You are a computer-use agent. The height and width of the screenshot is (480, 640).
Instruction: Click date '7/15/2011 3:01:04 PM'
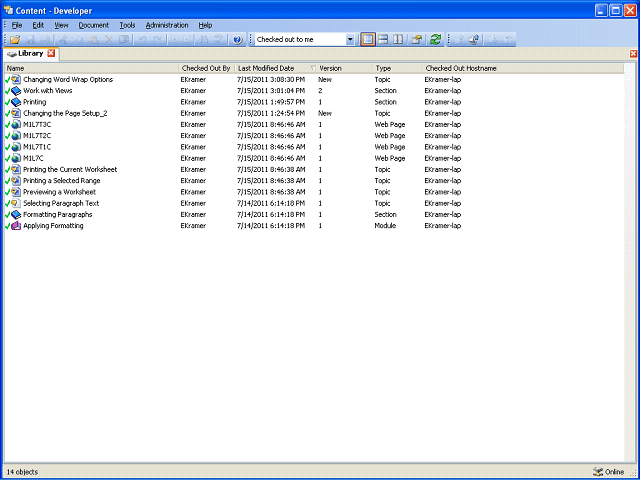271,91
